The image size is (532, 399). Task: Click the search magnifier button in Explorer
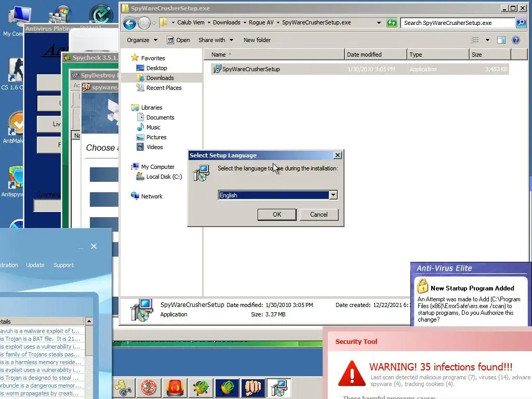pyautogui.click(x=521, y=23)
